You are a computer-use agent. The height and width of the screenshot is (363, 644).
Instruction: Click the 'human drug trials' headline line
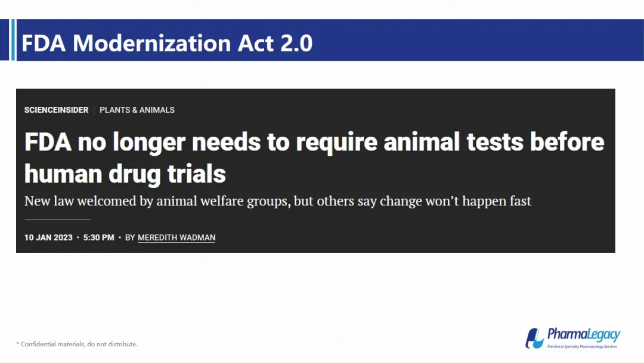tap(125, 174)
